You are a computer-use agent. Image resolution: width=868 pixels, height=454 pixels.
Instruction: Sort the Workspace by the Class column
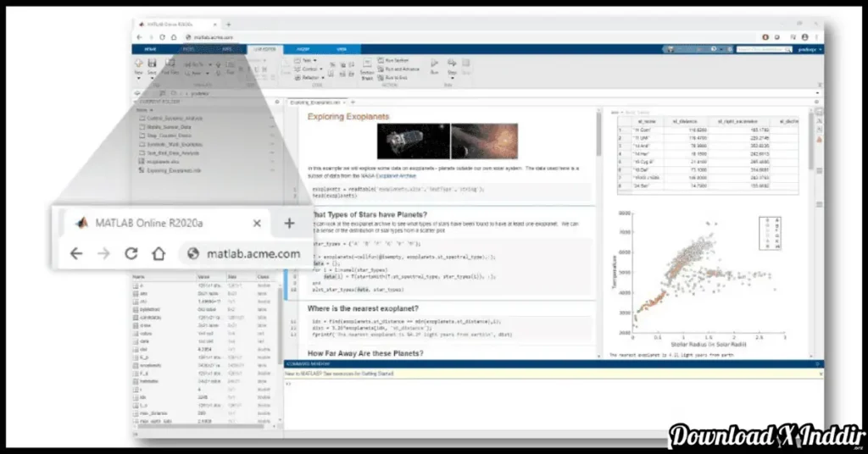[x=263, y=276]
